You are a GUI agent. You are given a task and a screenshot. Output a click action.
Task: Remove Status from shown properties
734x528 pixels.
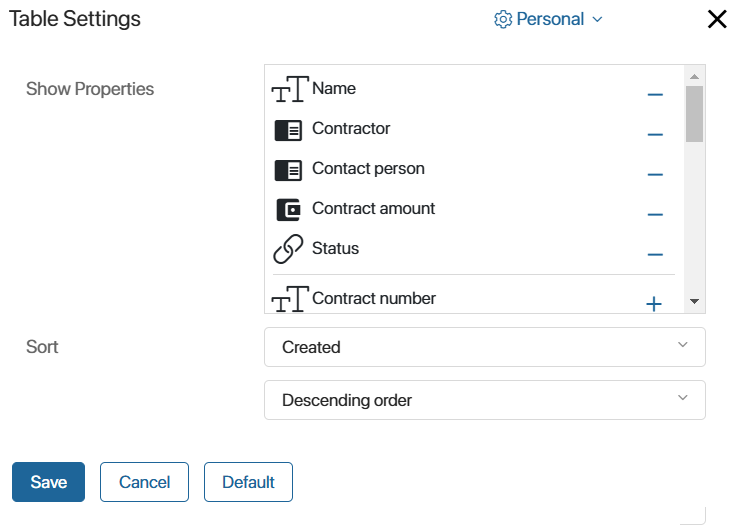coord(655,254)
